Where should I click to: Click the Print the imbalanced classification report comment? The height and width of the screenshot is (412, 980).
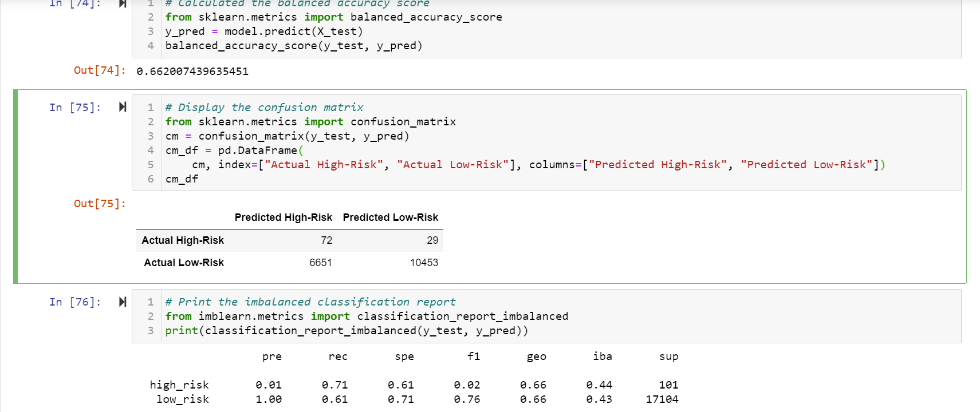coord(310,302)
